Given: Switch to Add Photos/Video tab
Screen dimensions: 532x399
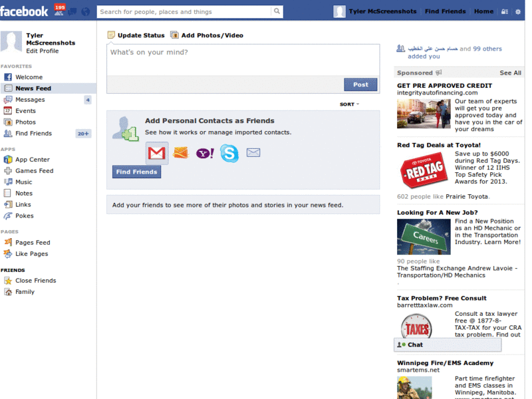Looking at the screenshot, I should [x=207, y=35].
